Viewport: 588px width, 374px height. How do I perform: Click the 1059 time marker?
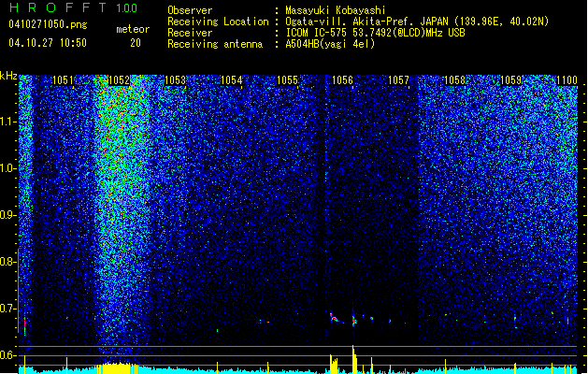coord(510,80)
